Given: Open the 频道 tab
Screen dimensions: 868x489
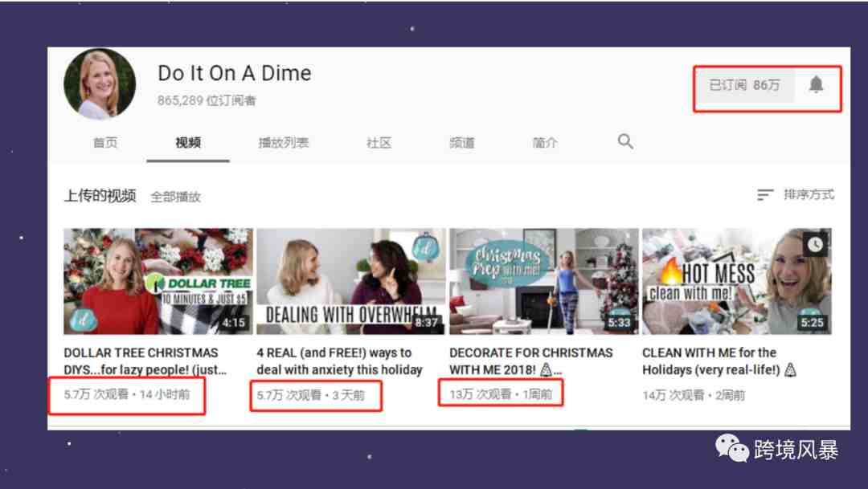Looking at the screenshot, I should point(462,143).
